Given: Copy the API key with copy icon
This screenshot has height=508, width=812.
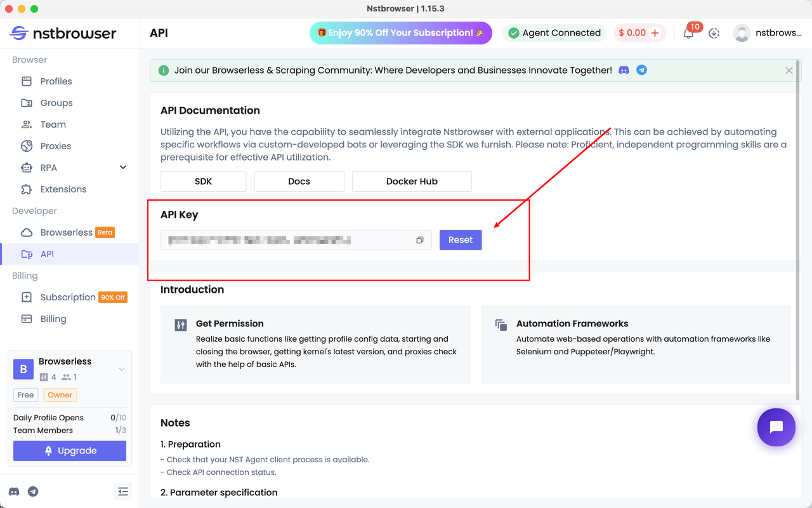Looking at the screenshot, I should [x=420, y=240].
